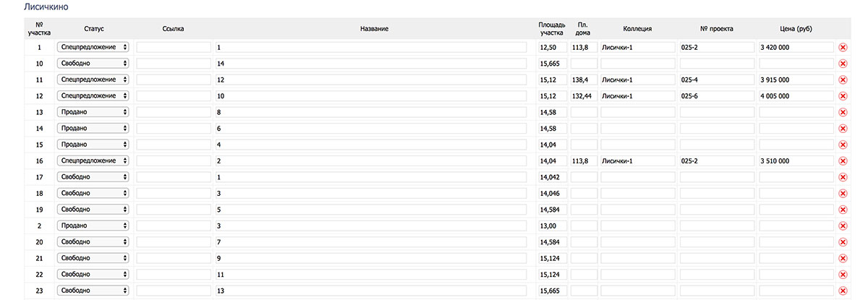Open status dropdown for plot 22
Image resolution: width=868 pixels, height=300 pixels.
93,275
